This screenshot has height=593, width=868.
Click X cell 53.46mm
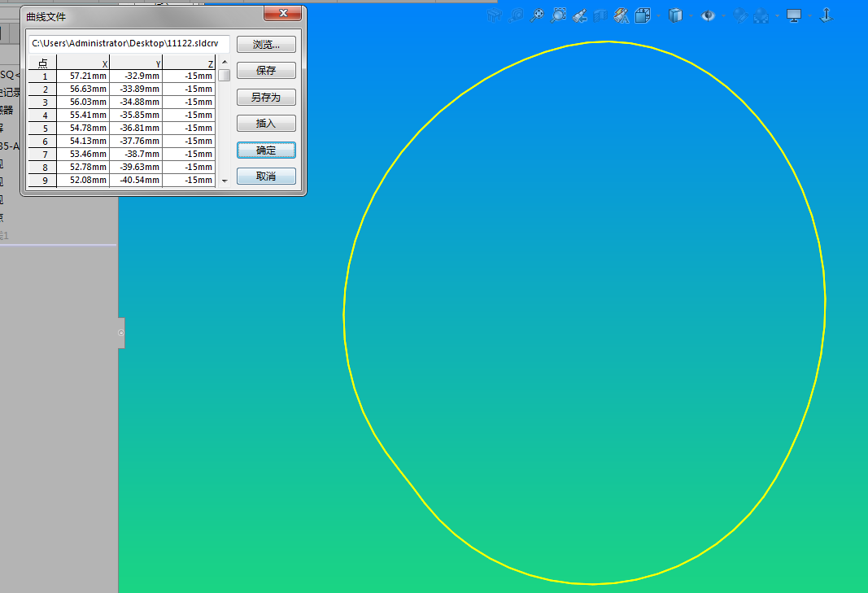click(83, 154)
